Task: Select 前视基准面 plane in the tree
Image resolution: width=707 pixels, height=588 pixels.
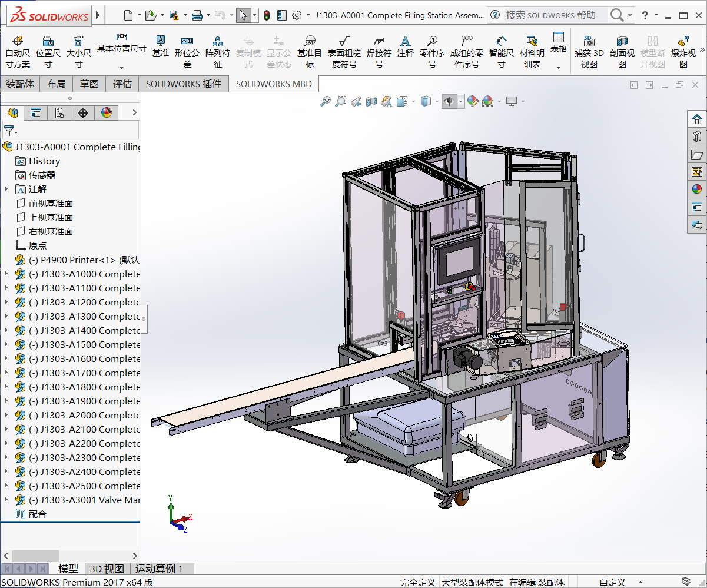Action: click(51, 203)
